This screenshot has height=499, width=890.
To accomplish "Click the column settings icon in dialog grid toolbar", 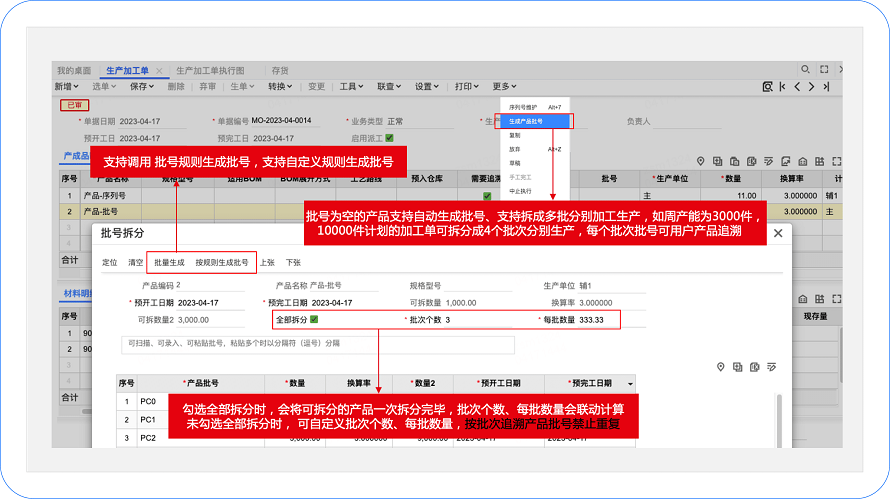I will 771,367.
